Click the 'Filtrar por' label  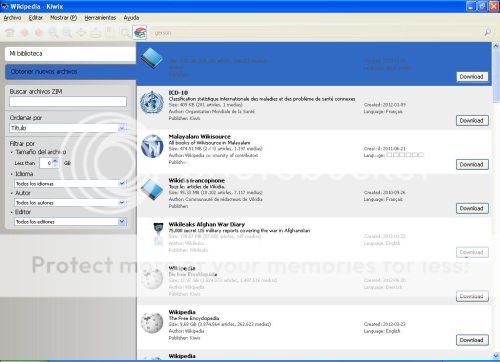[x=22, y=144]
